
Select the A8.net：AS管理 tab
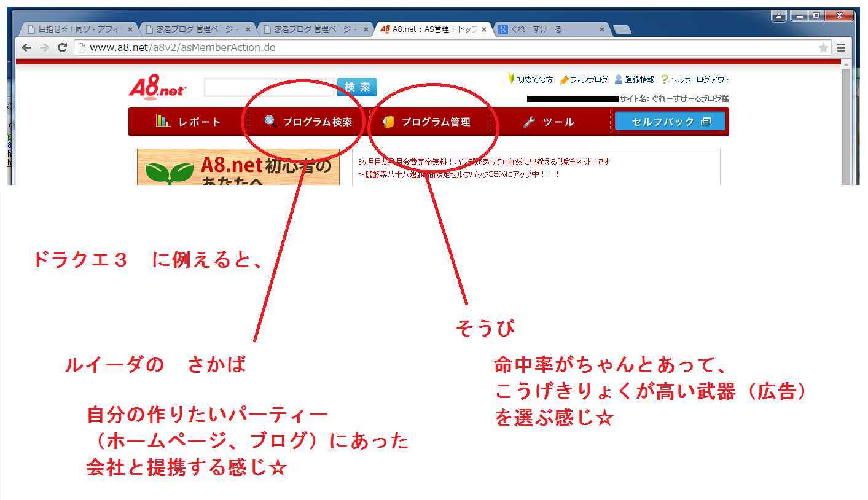coord(434,29)
